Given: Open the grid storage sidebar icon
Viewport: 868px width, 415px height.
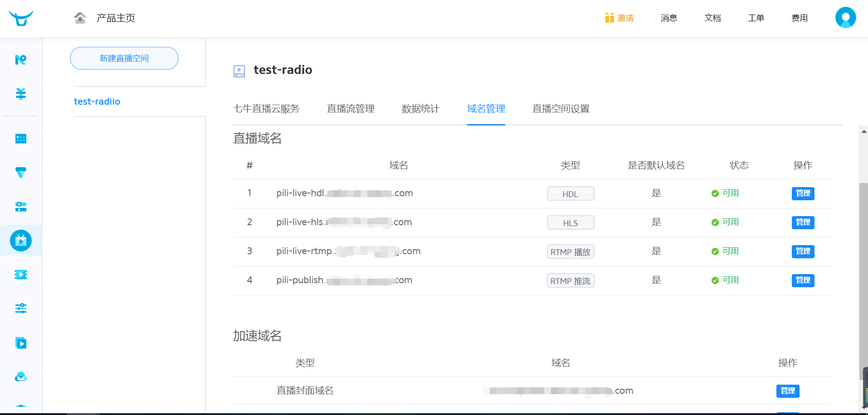Looking at the screenshot, I should [x=21, y=139].
